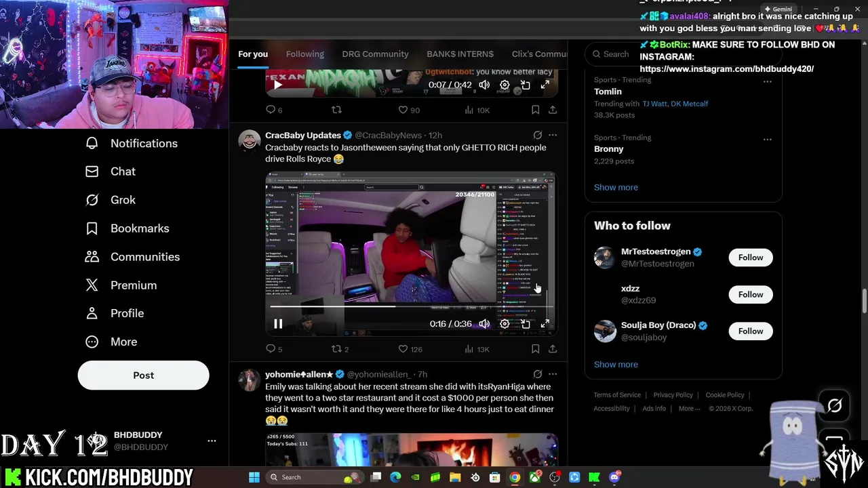Screen dimensions: 868x488
Task: Open yohomie allen profile link
Action: [x=299, y=374]
